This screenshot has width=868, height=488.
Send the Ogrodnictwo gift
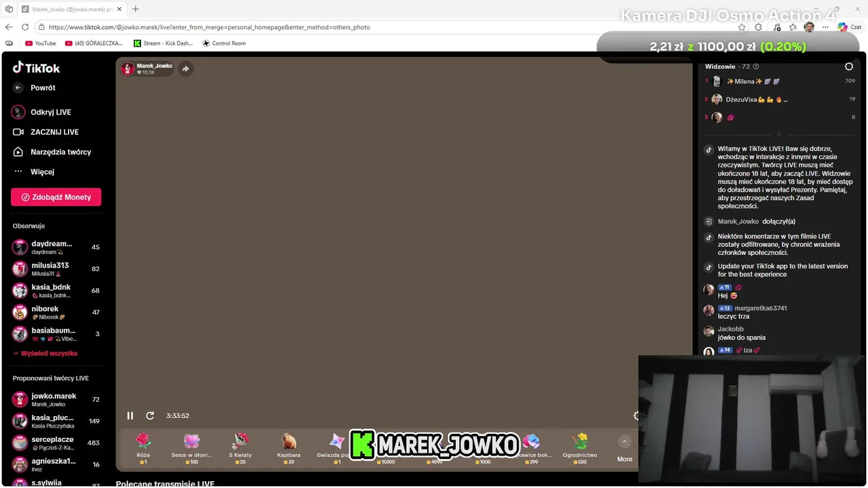click(580, 448)
